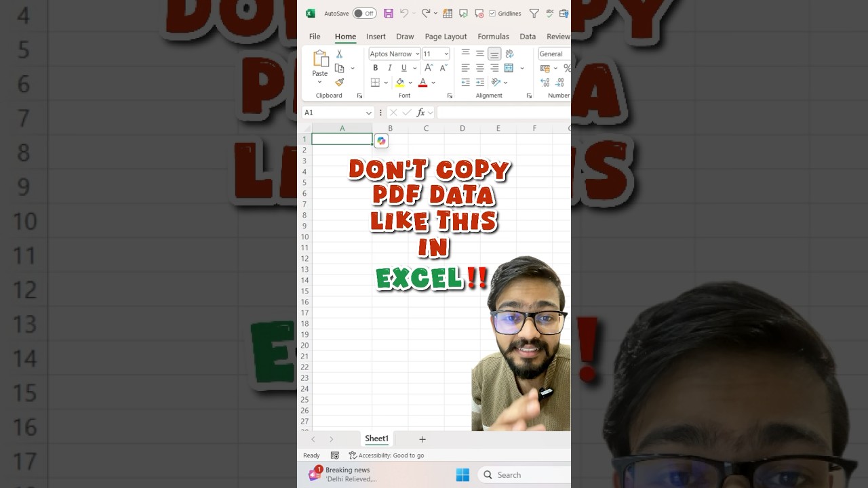The height and width of the screenshot is (488, 868).
Task: Toggle the AutoSave switch
Action: [364, 14]
